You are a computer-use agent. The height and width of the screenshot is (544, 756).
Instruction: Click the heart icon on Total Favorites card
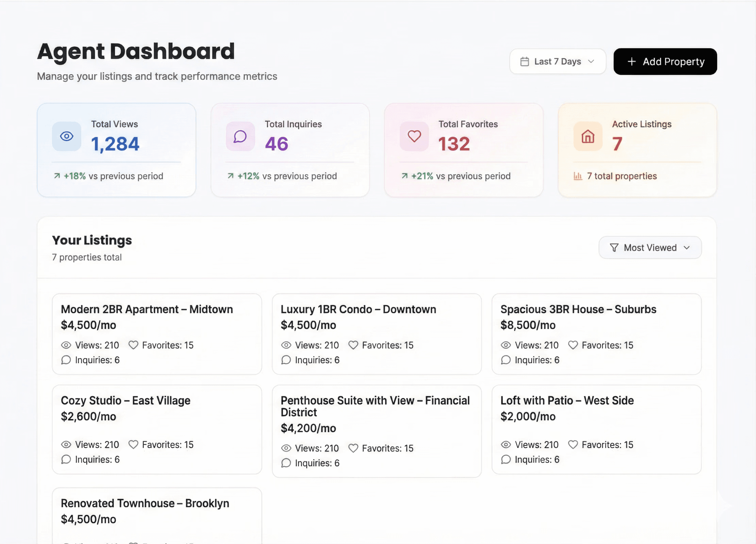(x=414, y=137)
